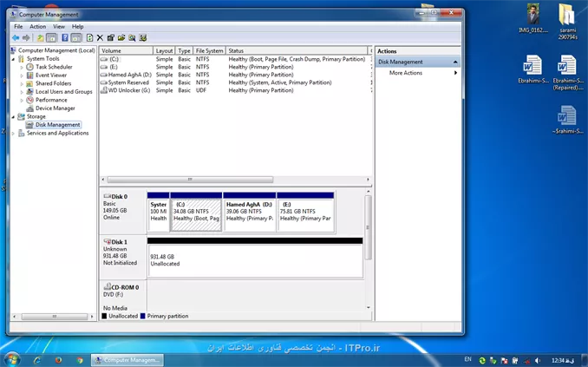Select Performance in the tree
The image size is (588, 367).
click(x=51, y=100)
